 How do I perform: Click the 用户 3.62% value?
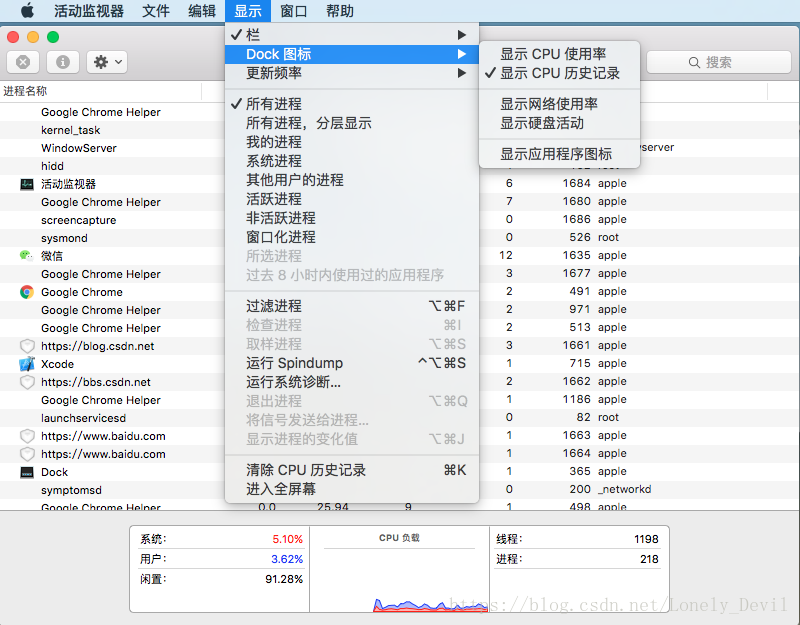pyautogui.click(x=287, y=559)
